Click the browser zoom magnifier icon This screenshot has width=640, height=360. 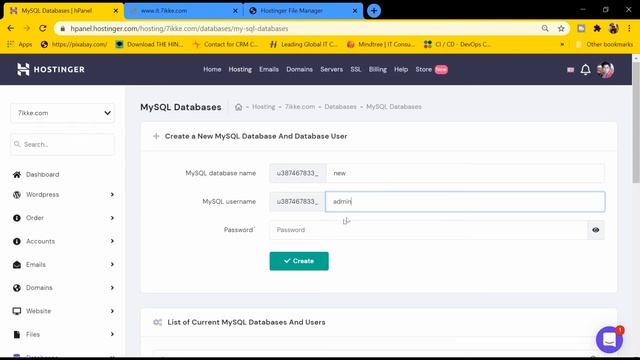point(545,29)
